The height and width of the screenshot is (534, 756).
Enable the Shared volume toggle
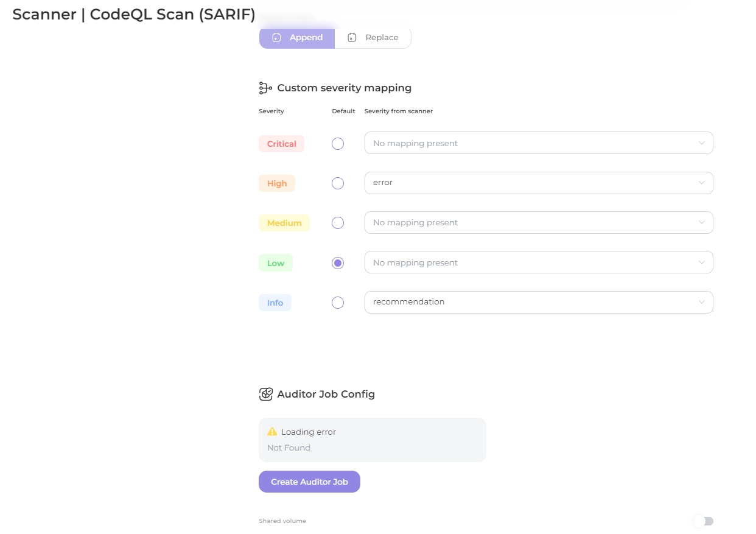point(703,521)
